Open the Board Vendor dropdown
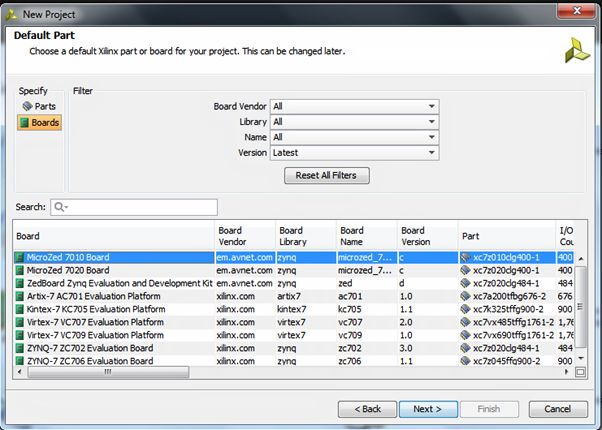The image size is (602, 430). coord(432,107)
